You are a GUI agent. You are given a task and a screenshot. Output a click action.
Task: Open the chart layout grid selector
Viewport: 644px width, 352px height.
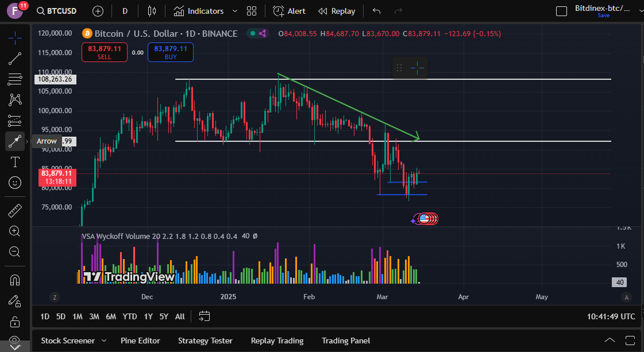tap(252, 11)
